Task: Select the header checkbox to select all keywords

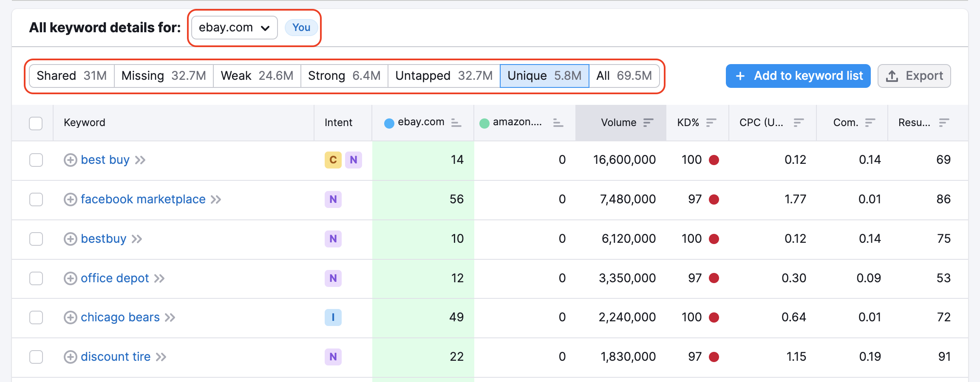Action: point(36,123)
